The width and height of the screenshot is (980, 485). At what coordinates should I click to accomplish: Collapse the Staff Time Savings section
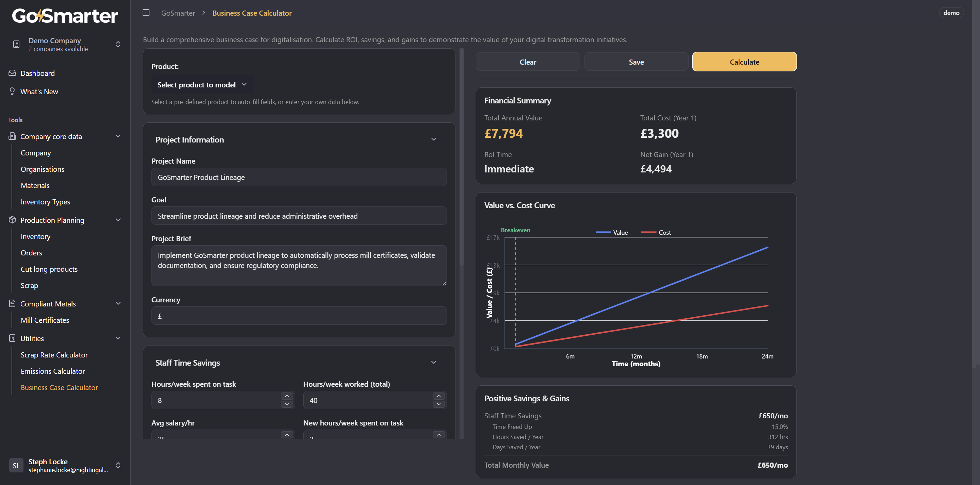(433, 362)
